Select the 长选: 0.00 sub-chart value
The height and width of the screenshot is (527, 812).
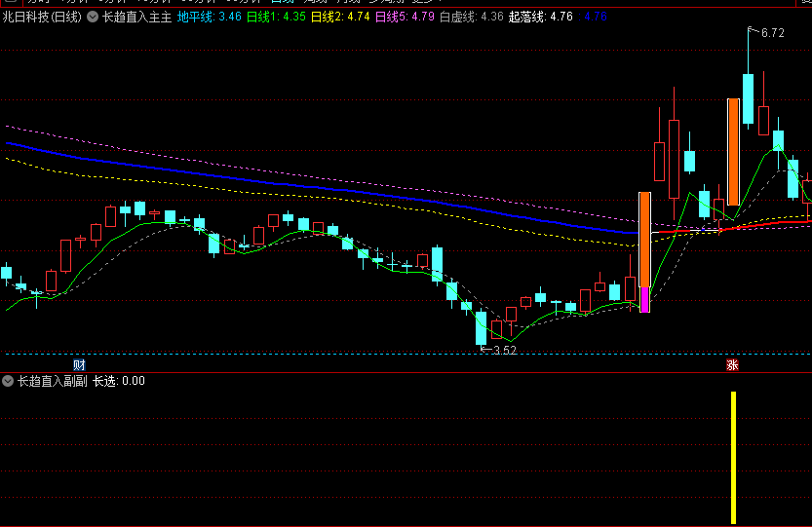pos(119,382)
